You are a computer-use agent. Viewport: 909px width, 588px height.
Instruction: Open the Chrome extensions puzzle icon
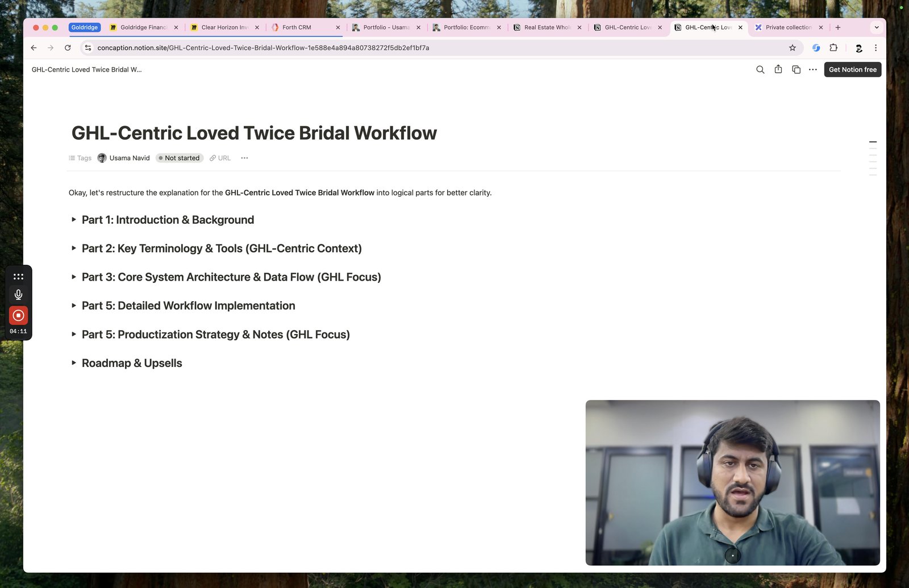click(833, 48)
